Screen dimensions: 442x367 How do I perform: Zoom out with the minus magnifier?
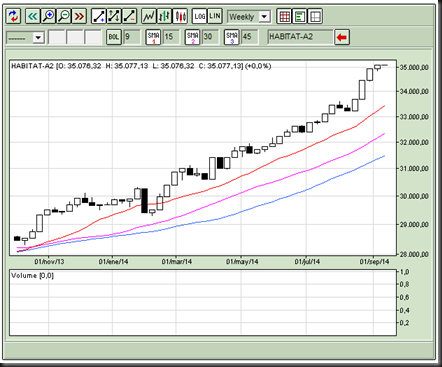(x=64, y=16)
